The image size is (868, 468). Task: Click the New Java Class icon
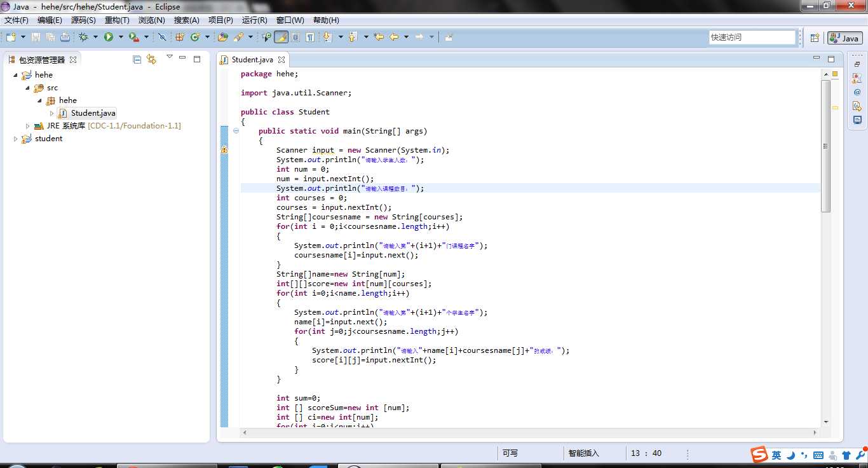tap(195, 38)
